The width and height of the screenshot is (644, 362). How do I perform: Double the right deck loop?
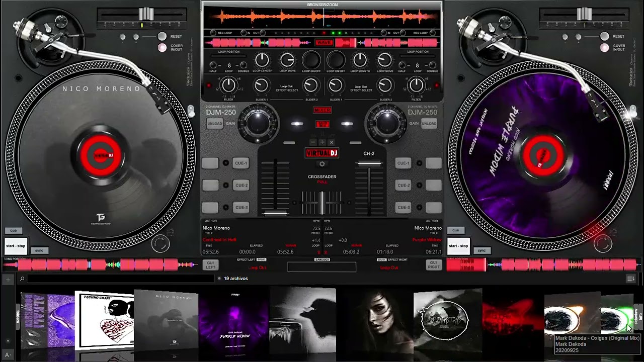pos(432,65)
